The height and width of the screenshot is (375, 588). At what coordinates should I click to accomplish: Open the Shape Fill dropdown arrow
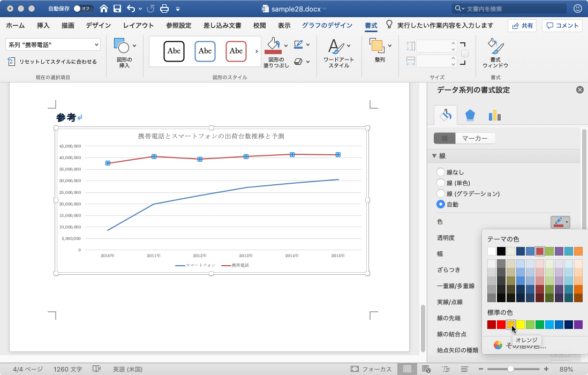286,46
